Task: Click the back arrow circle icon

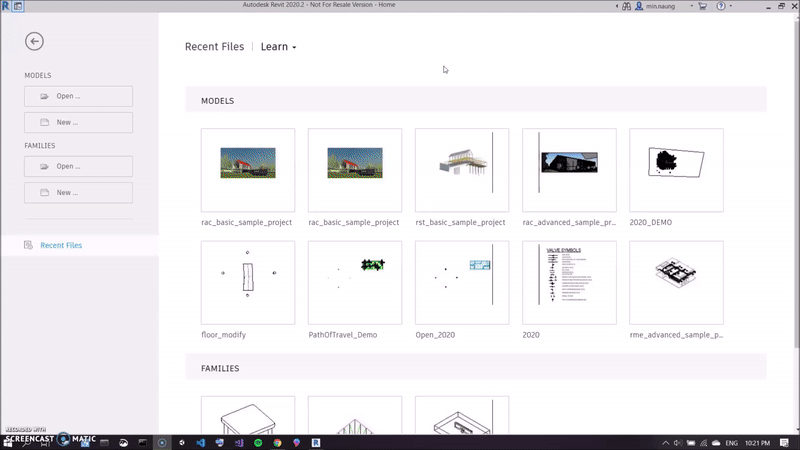Action: (35, 41)
